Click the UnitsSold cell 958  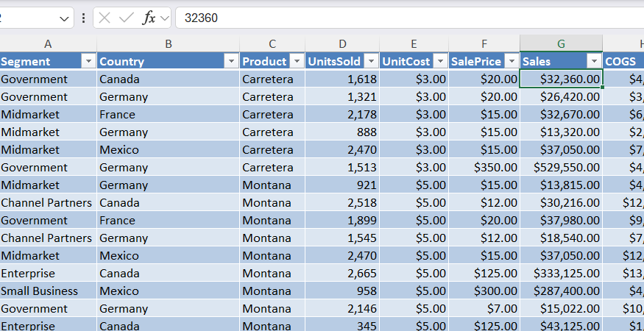tap(342, 291)
